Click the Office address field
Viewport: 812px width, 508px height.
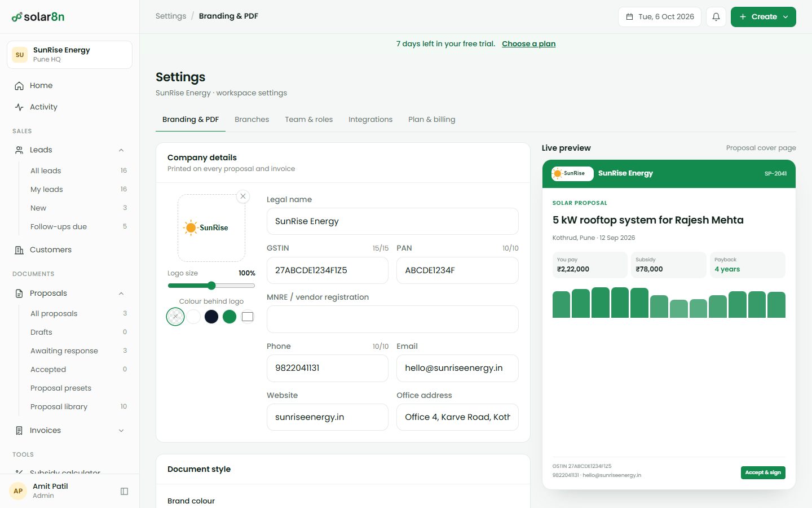(x=457, y=418)
